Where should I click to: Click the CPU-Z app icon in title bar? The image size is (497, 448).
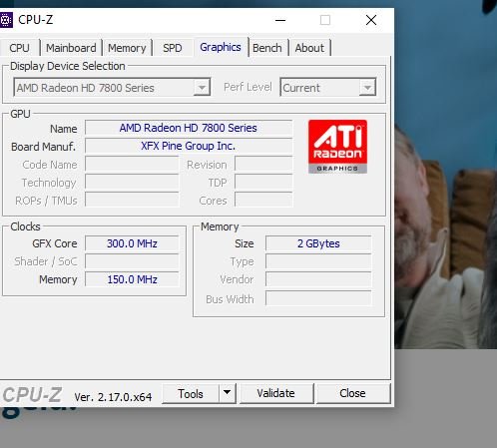tap(6, 20)
